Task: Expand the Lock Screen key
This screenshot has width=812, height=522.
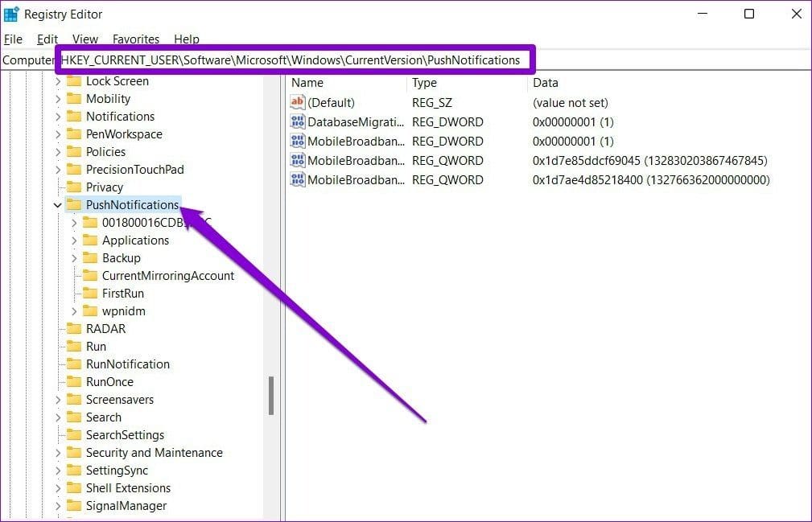Action: click(58, 81)
